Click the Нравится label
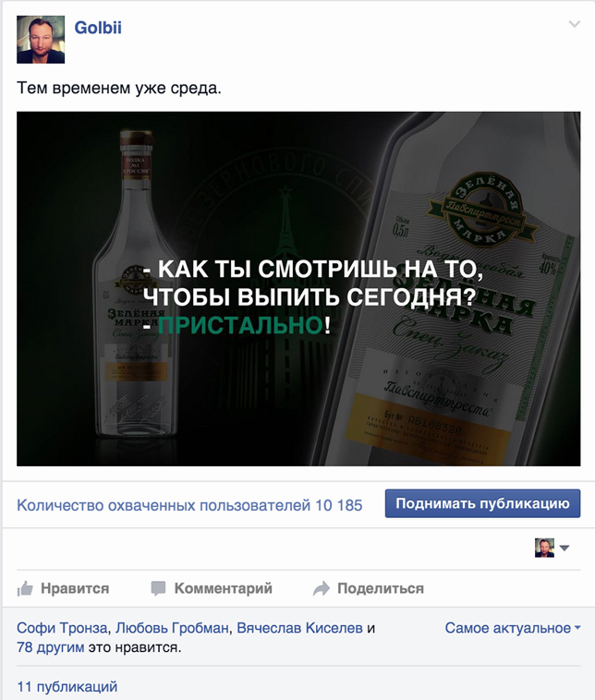Image resolution: width=595 pixels, height=700 pixels. click(x=75, y=588)
